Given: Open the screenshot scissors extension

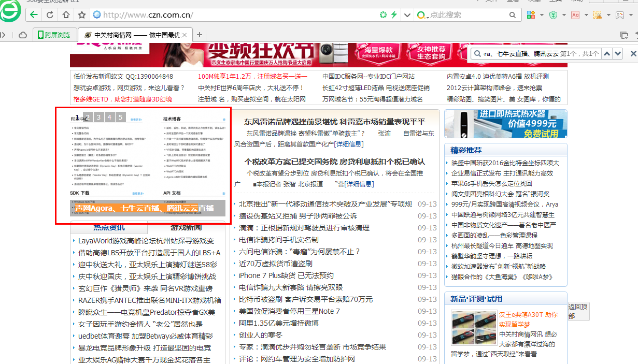Looking at the screenshot, I should pos(597,15).
